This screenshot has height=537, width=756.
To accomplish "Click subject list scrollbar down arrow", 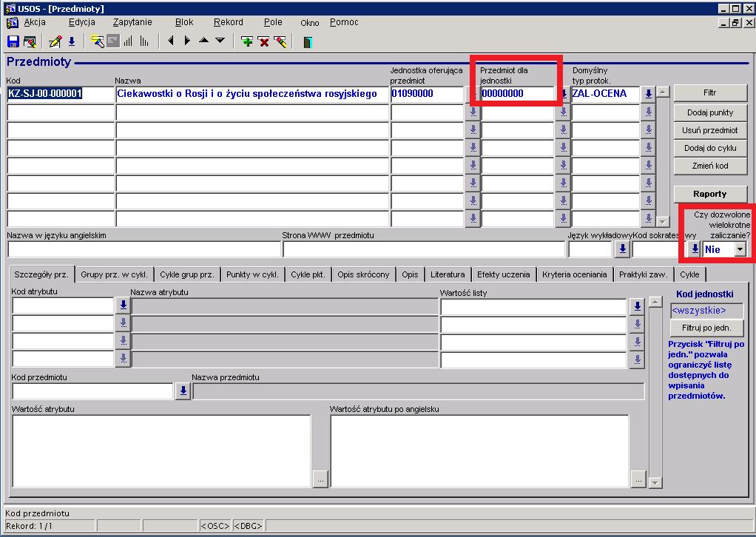I will (663, 221).
